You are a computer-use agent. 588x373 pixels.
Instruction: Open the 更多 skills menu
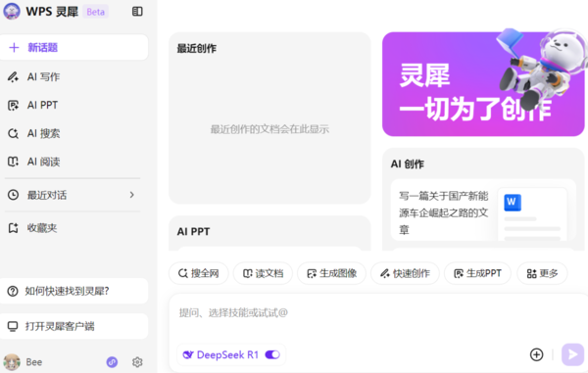click(x=542, y=273)
